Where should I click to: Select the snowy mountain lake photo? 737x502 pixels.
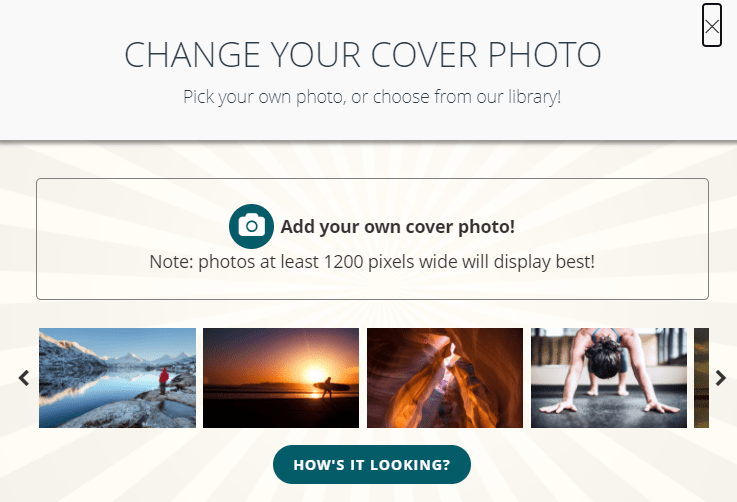coord(118,378)
